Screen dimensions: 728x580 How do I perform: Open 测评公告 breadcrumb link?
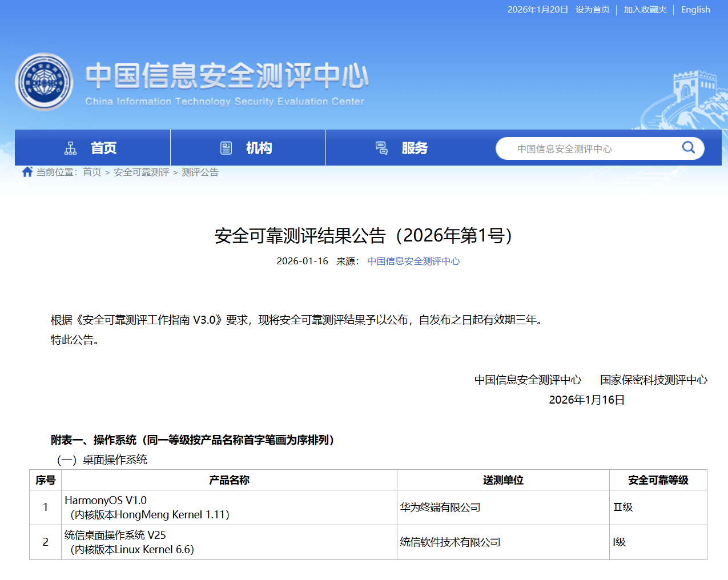click(200, 172)
